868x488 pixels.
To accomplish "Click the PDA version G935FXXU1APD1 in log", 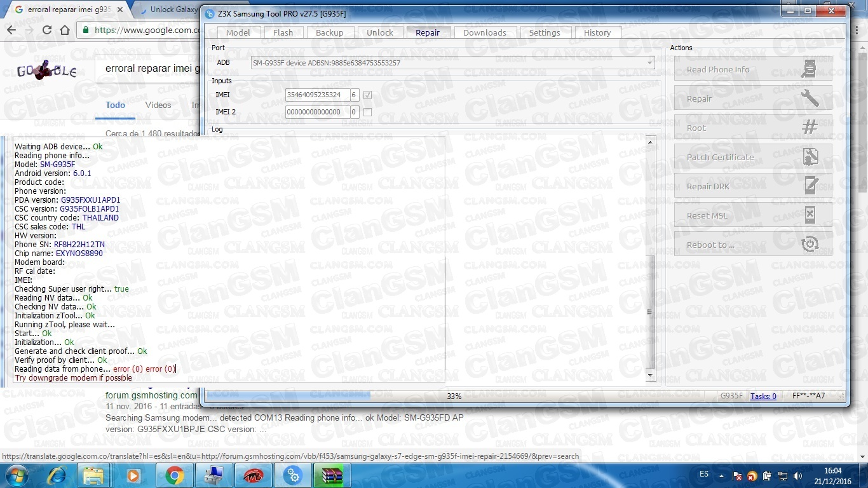I will point(90,200).
